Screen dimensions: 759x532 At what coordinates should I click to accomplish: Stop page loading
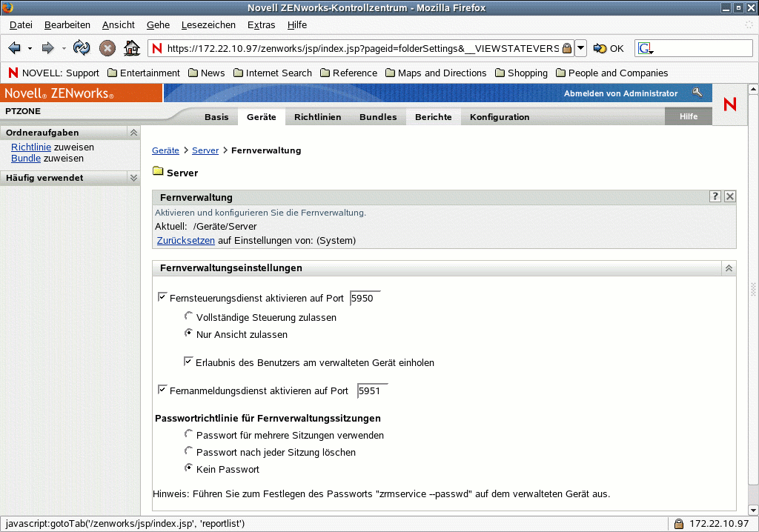coord(107,48)
